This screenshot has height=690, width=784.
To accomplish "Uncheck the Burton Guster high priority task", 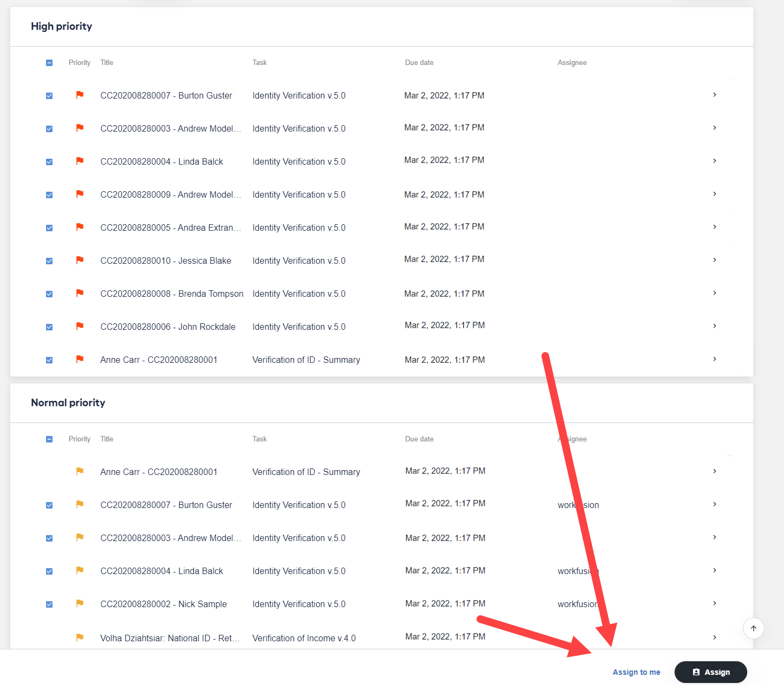I will tap(49, 96).
